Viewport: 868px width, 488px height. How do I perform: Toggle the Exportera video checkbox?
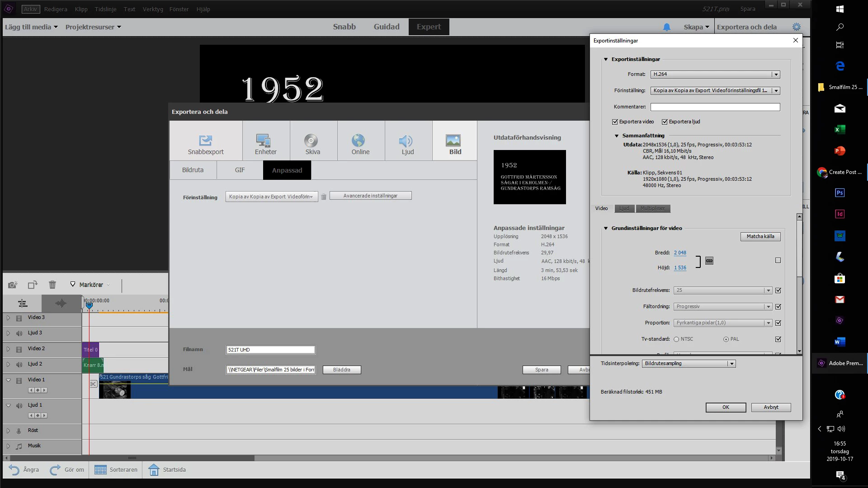tap(615, 122)
